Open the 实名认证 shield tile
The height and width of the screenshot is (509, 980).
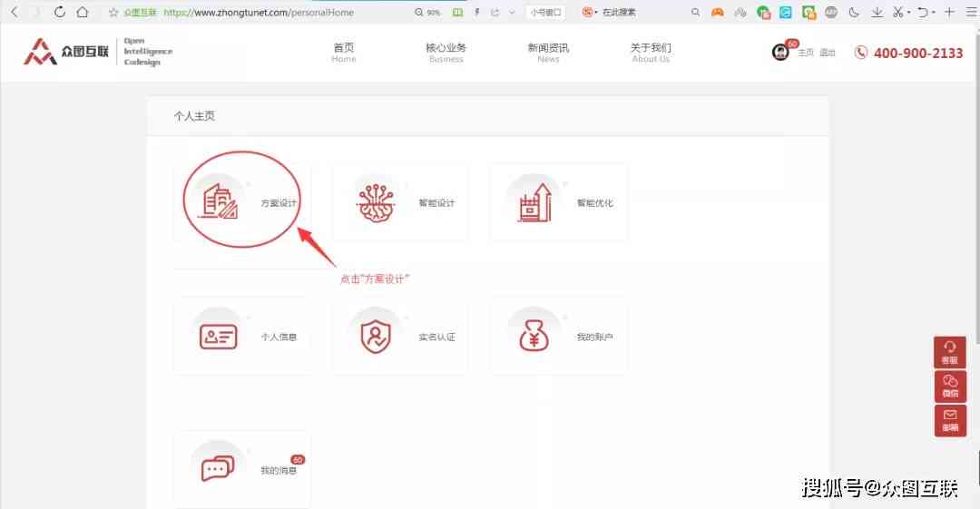tap(400, 336)
